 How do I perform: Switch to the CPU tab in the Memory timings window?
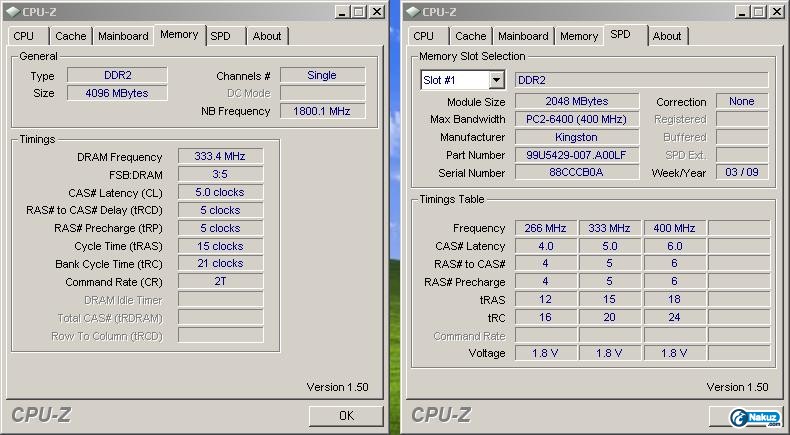(24, 36)
